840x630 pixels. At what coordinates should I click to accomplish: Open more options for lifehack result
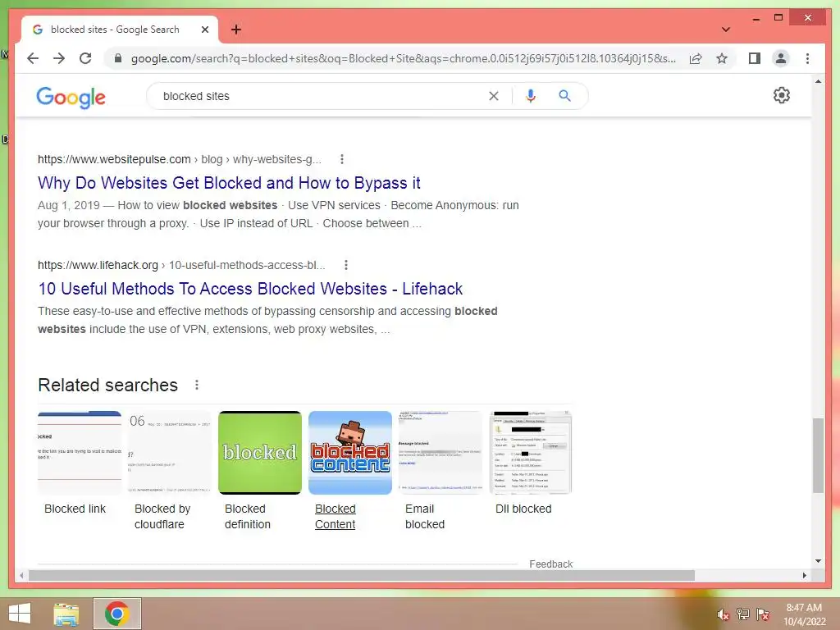coord(346,265)
